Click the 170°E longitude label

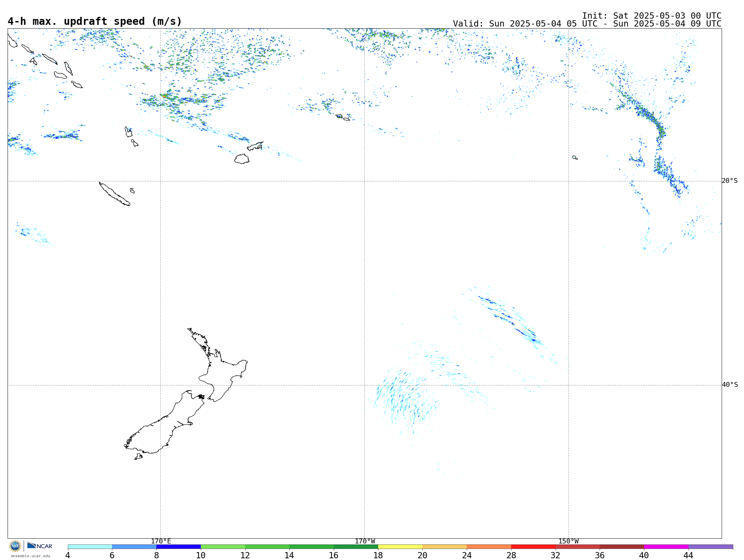tap(161, 541)
